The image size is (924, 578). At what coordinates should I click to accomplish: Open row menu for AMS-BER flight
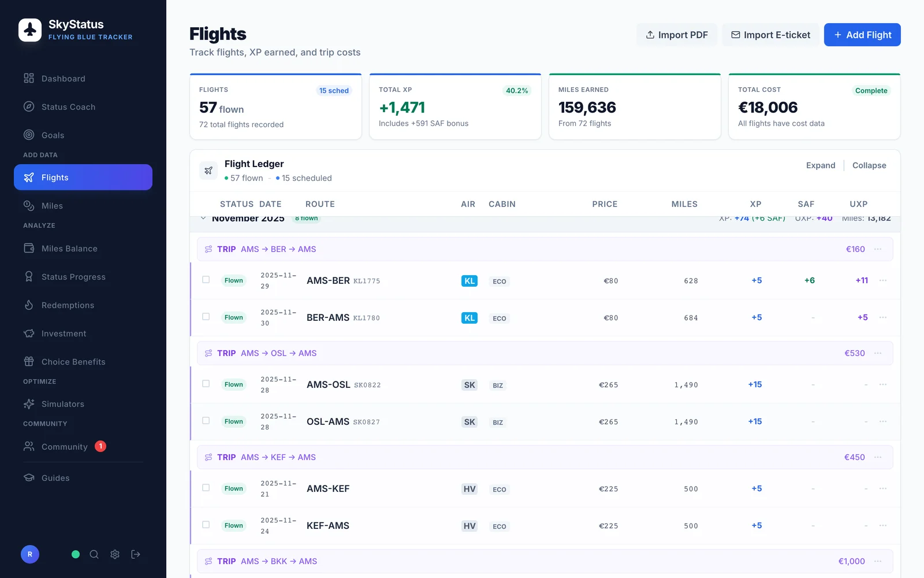(x=883, y=280)
